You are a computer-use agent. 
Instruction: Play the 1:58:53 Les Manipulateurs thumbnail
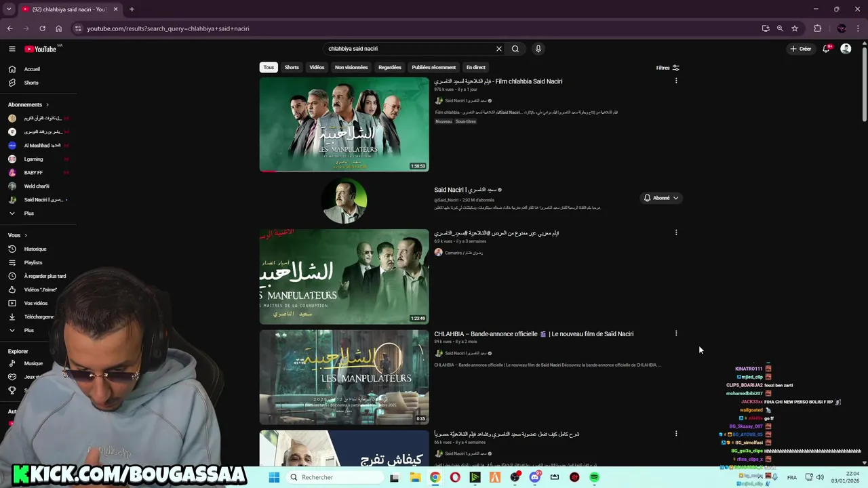tap(344, 124)
